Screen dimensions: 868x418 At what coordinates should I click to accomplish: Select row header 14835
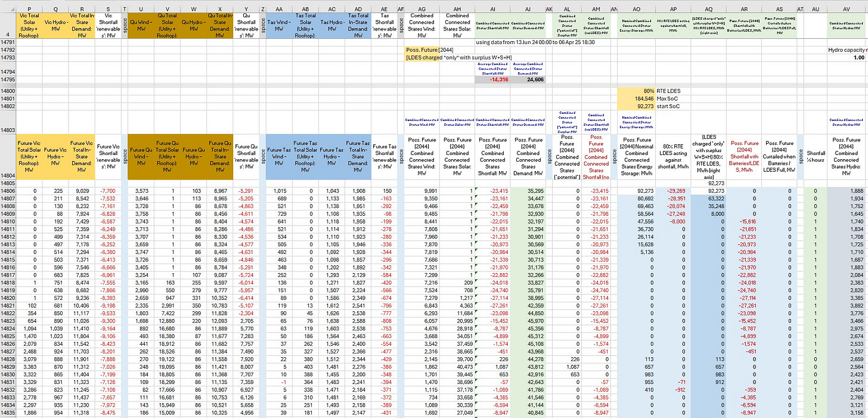[8, 412]
